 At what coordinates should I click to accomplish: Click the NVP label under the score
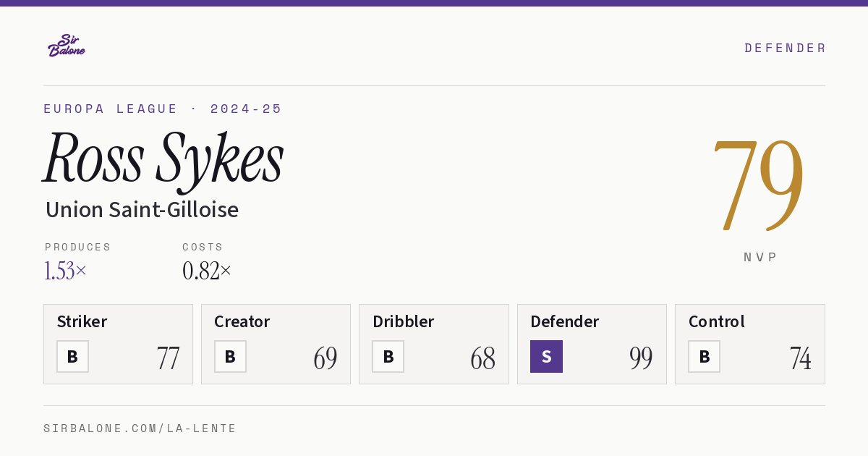click(x=760, y=257)
